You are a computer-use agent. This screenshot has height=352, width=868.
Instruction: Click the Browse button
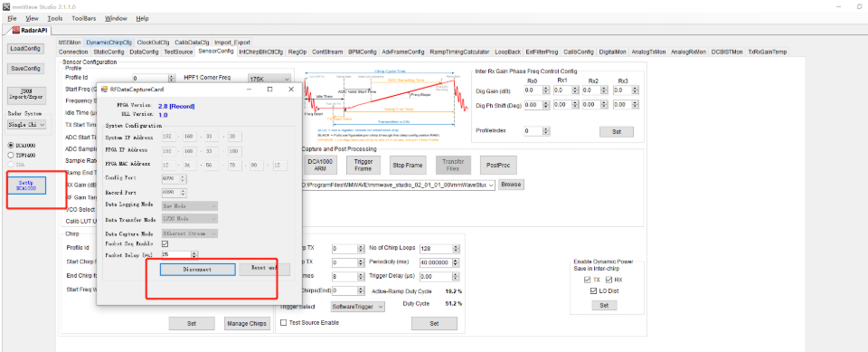tap(510, 184)
